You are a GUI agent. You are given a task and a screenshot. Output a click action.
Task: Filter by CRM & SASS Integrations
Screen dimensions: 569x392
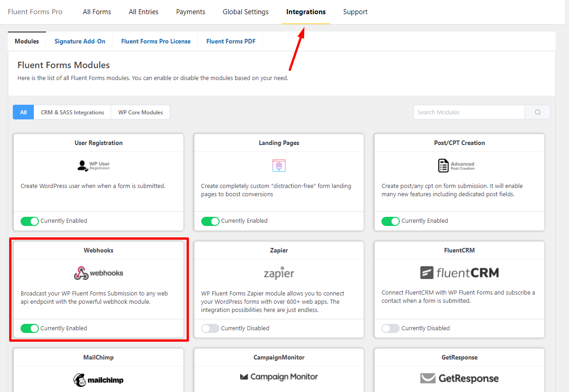click(72, 112)
